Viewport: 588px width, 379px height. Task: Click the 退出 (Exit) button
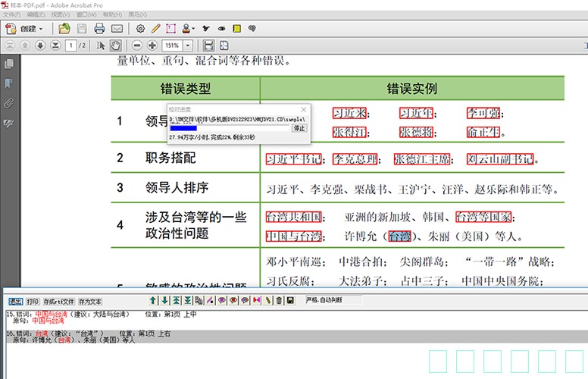point(16,302)
